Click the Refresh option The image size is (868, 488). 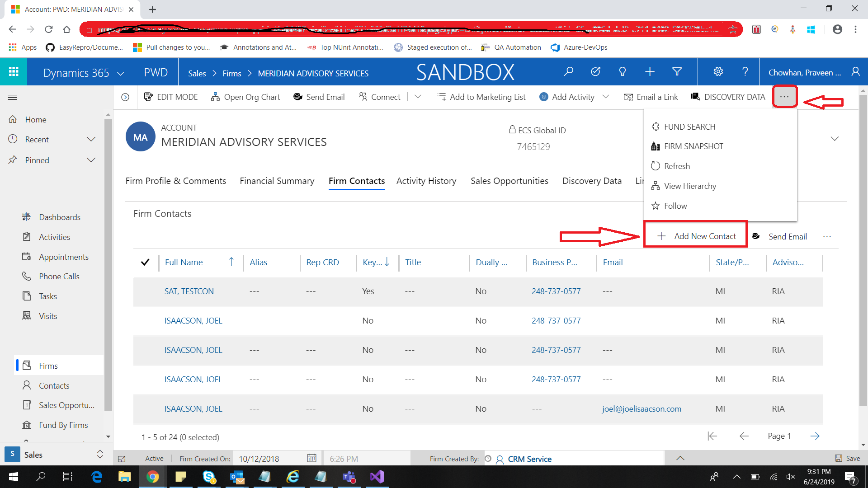point(676,166)
